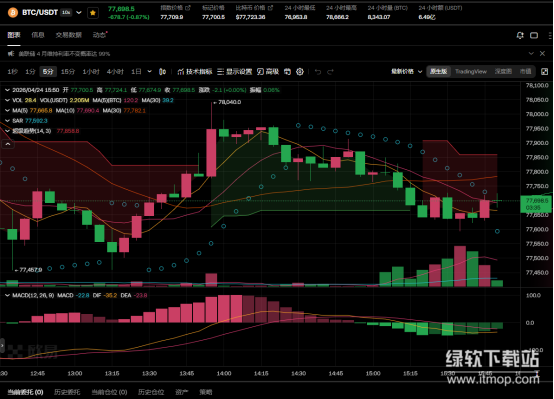Click the layout rectangle icon near the bell
Viewport: 554px width, 399px height.
point(534,35)
